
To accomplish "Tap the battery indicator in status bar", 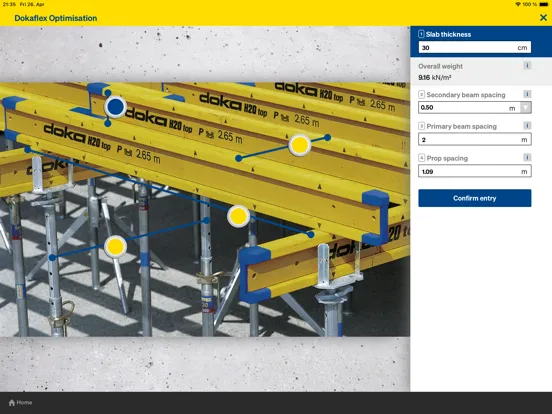I will [x=544, y=4].
